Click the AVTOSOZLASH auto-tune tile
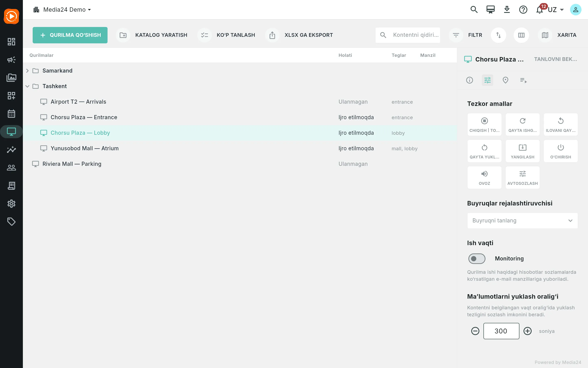 (x=522, y=177)
